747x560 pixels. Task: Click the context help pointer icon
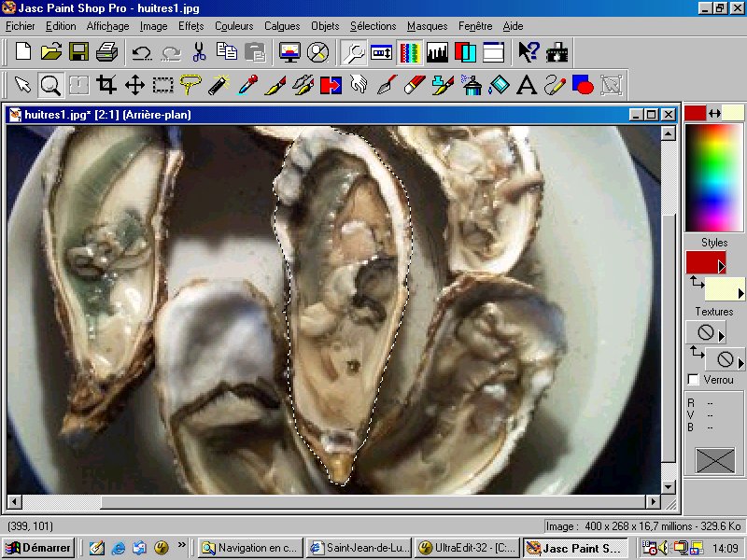[x=529, y=51]
